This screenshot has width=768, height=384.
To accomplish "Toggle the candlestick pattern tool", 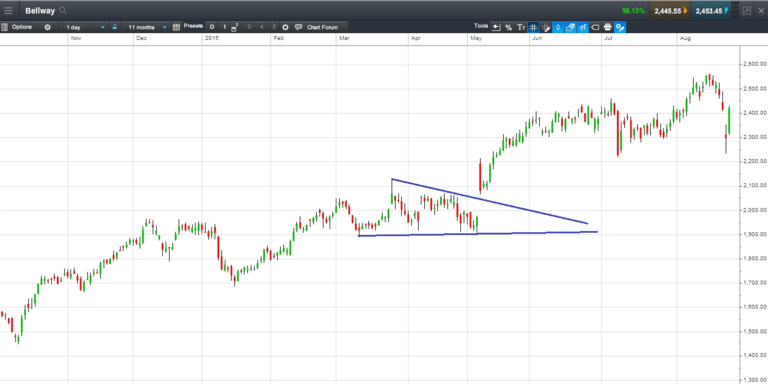I will point(558,27).
